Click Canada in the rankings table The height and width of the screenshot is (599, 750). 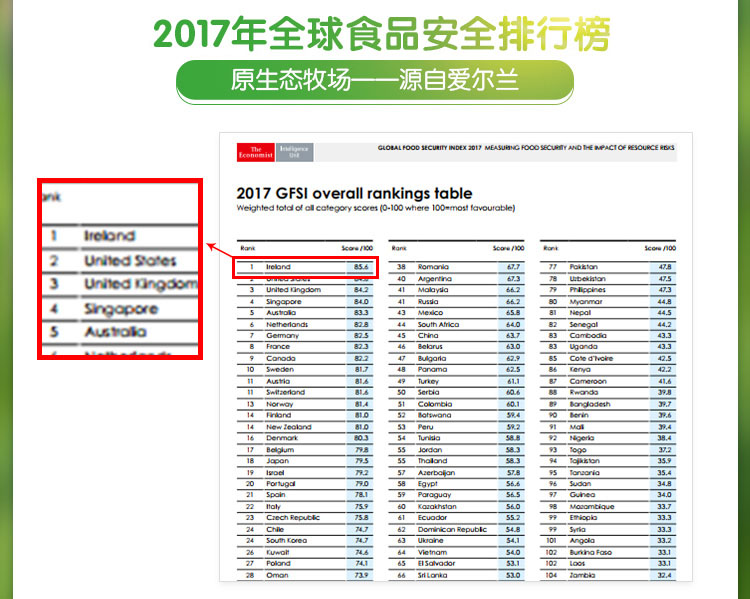click(x=281, y=358)
